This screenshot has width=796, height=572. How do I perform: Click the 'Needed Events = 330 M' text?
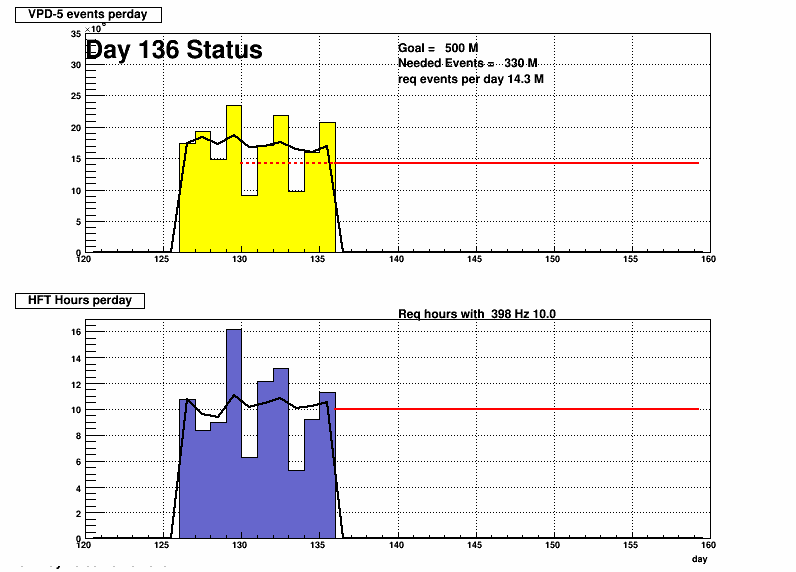(x=468, y=63)
